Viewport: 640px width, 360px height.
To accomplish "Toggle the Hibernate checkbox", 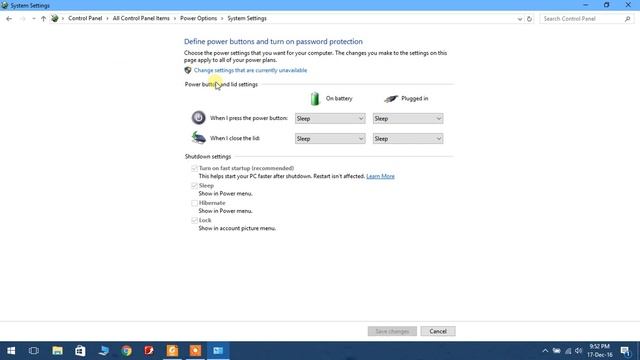I will click(194, 203).
